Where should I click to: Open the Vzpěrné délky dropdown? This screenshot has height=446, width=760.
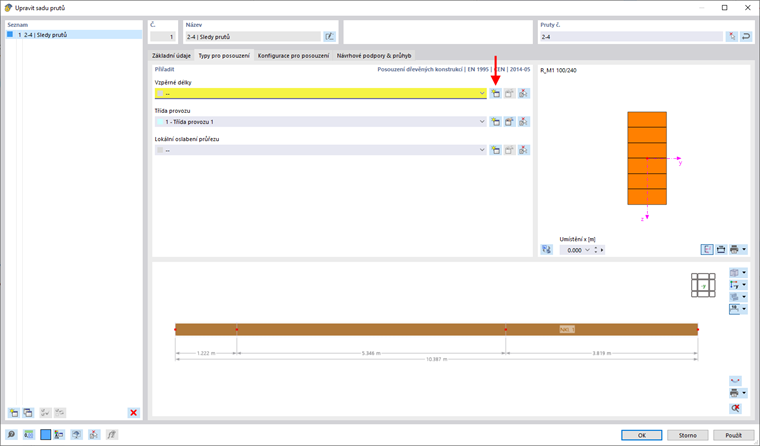(482, 94)
